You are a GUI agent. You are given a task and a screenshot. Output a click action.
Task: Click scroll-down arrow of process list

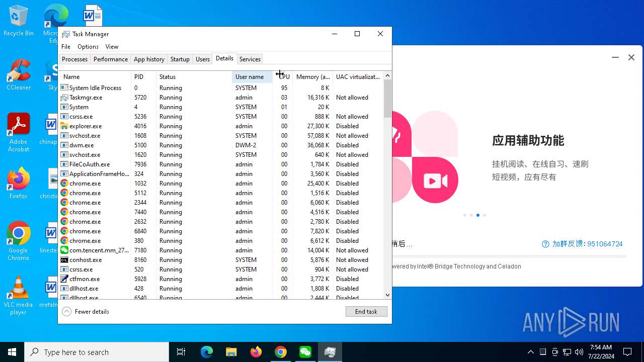[387, 295]
